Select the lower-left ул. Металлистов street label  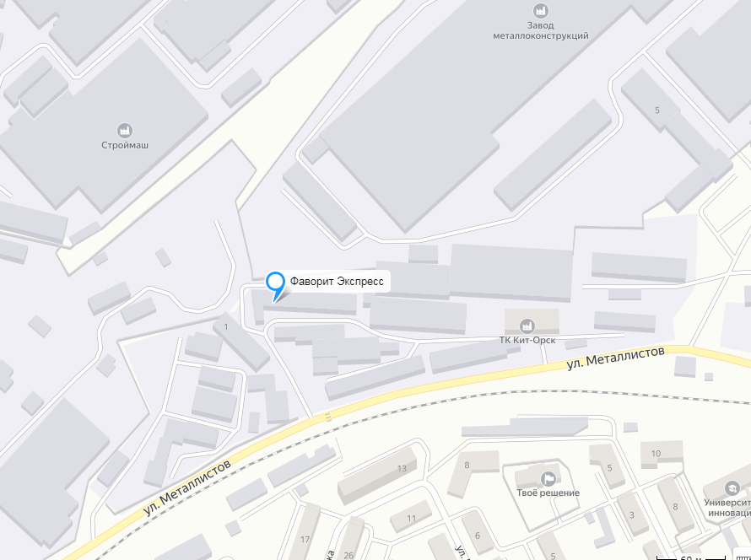(x=187, y=487)
